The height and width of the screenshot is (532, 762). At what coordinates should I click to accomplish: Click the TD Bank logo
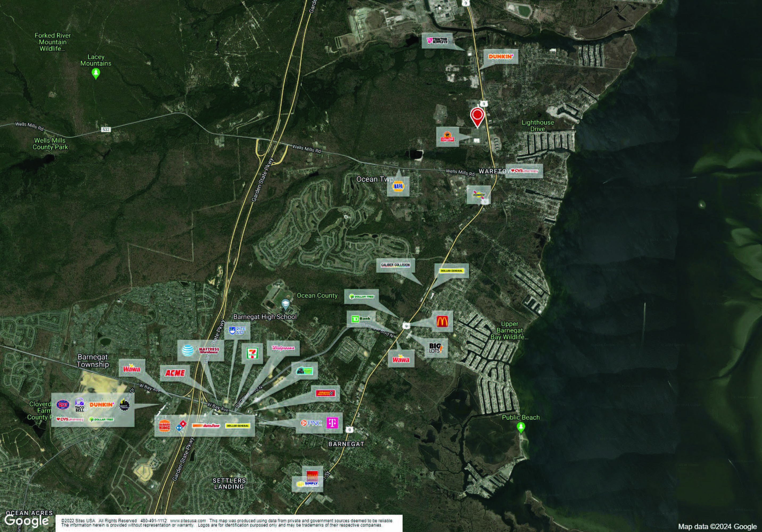361,319
